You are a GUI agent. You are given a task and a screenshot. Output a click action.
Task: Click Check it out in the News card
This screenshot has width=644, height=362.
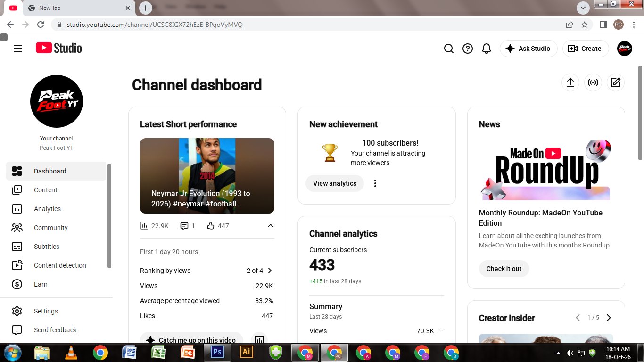coord(504,269)
